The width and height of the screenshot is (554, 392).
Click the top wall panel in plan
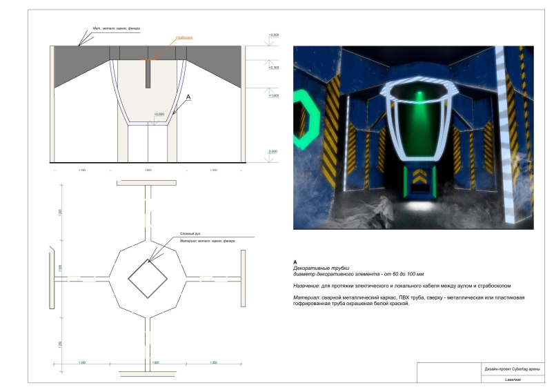coord(146,182)
